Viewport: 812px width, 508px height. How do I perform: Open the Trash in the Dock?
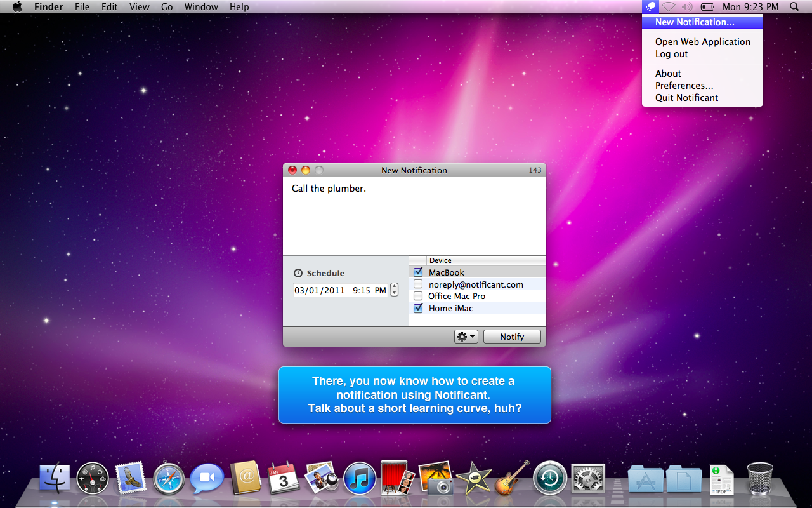(759, 478)
